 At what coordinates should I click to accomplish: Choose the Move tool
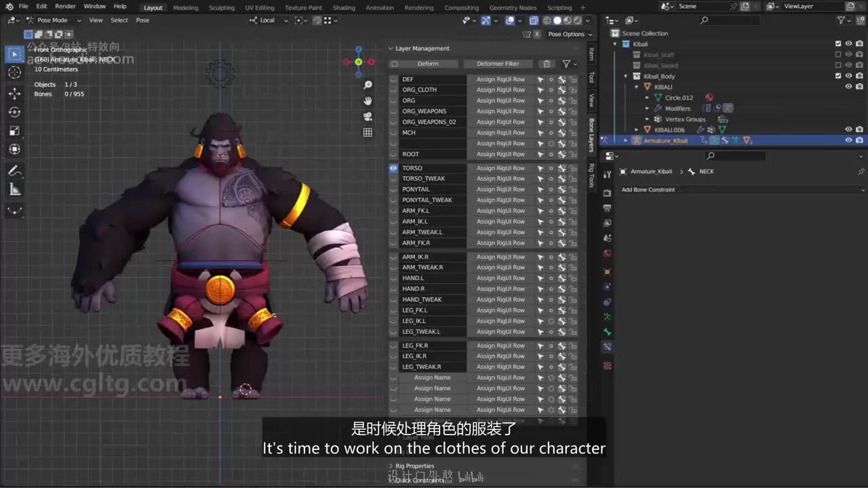point(14,93)
